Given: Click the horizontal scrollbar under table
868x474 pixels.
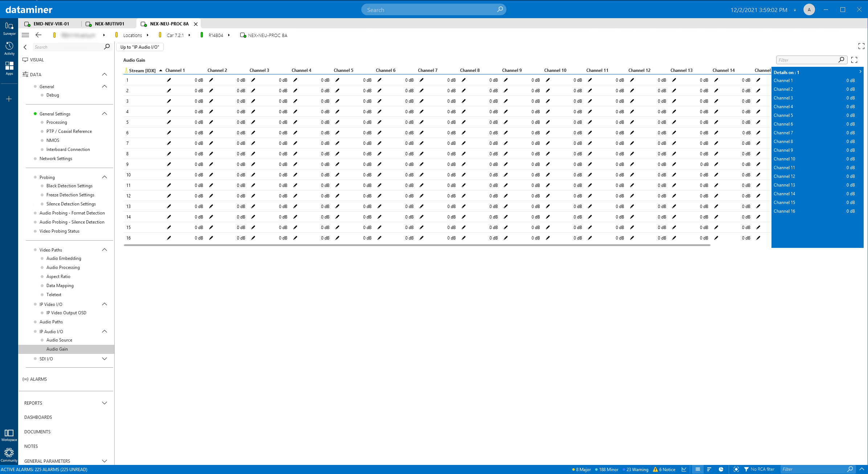Looking at the screenshot, I should tap(417, 245).
